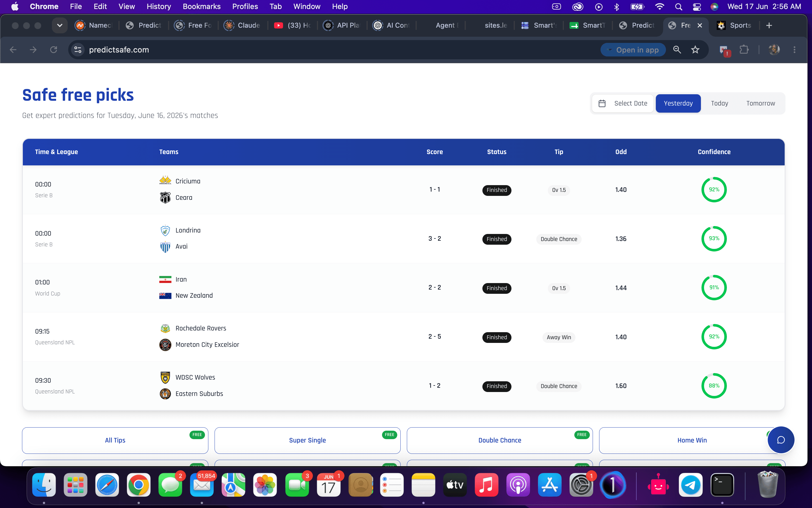The image size is (812, 508).
Task: Reload the predictsafe.com page
Action: click(54, 50)
